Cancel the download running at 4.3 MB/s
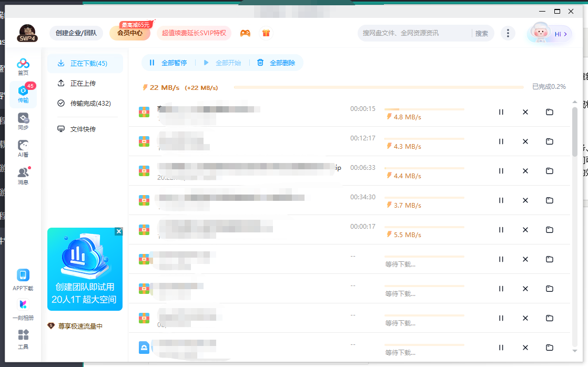The width and height of the screenshot is (588, 367). tap(525, 141)
